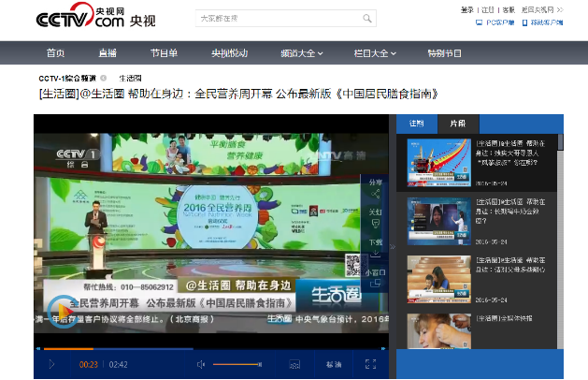
Task: Open the first video thumbnail in playlist
Action: (x=438, y=162)
